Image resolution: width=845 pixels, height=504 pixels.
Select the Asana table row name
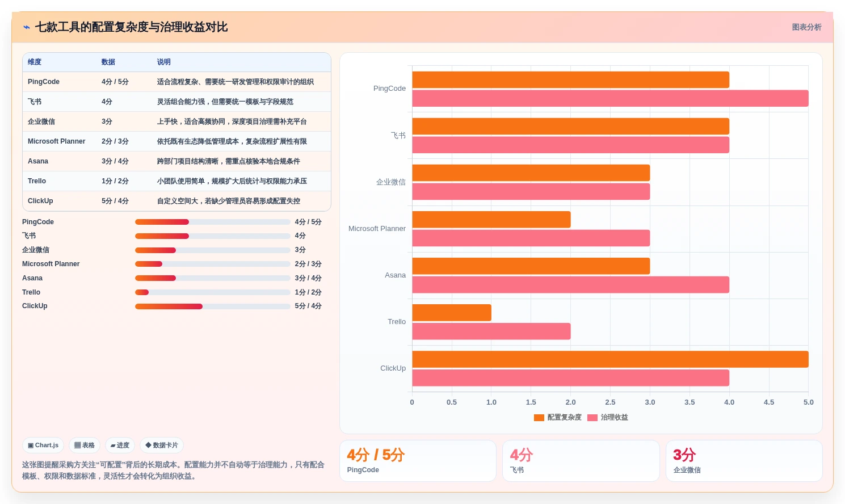click(x=38, y=161)
